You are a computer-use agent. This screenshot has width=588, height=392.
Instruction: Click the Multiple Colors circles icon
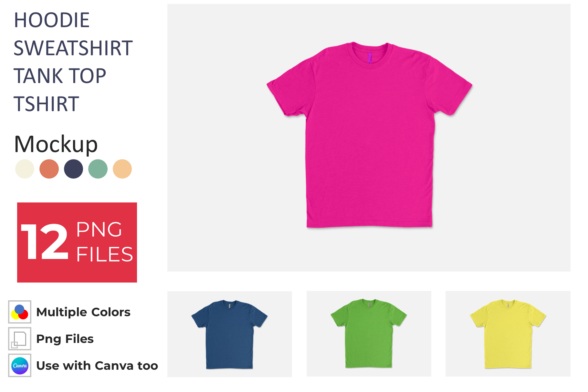20,312
